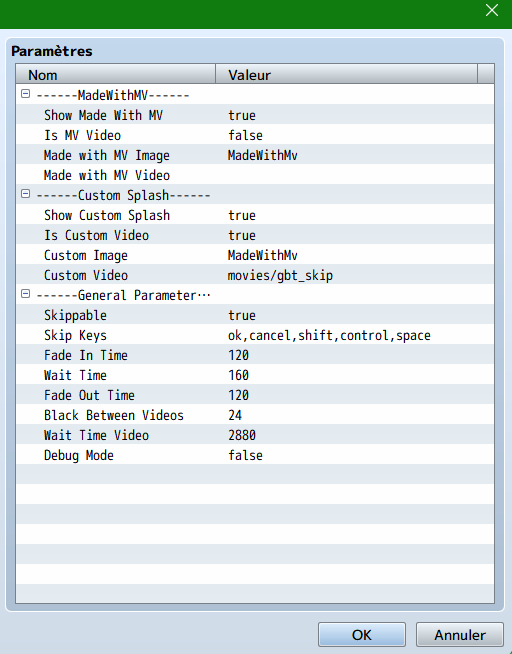Click the true value of Skippable
The height and width of the screenshot is (654, 512).
242,315
